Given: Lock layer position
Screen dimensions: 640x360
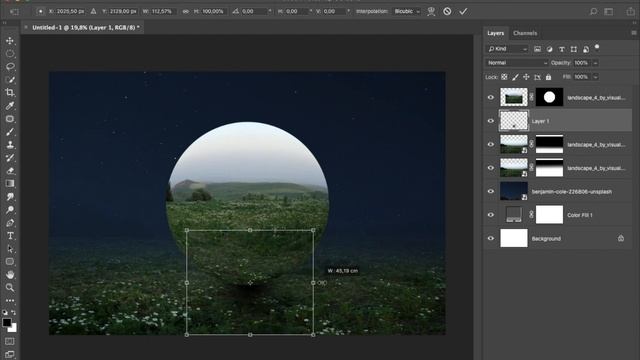Looking at the screenshot, I should (526, 77).
